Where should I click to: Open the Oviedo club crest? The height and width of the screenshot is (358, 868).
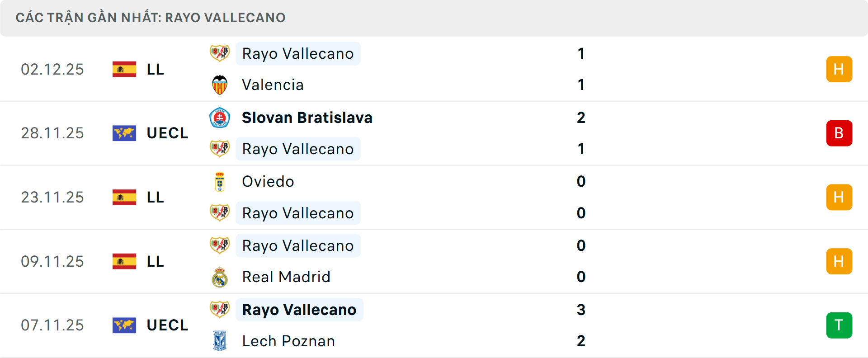tap(220, 181)
